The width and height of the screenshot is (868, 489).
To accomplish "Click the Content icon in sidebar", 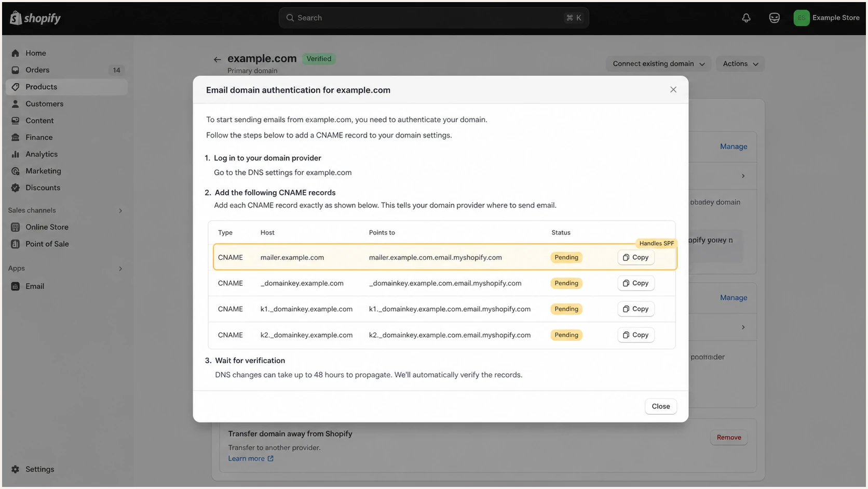I will pyautogui.click(x=16, y=121).
